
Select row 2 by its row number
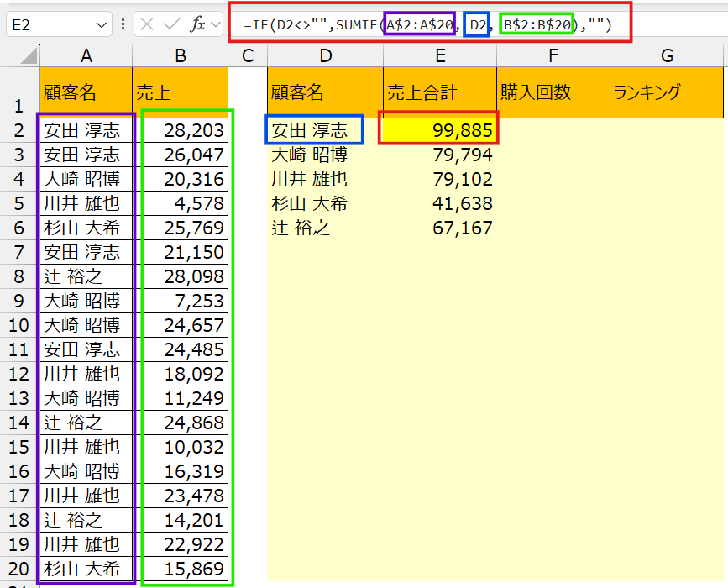[x=18, y=130]
